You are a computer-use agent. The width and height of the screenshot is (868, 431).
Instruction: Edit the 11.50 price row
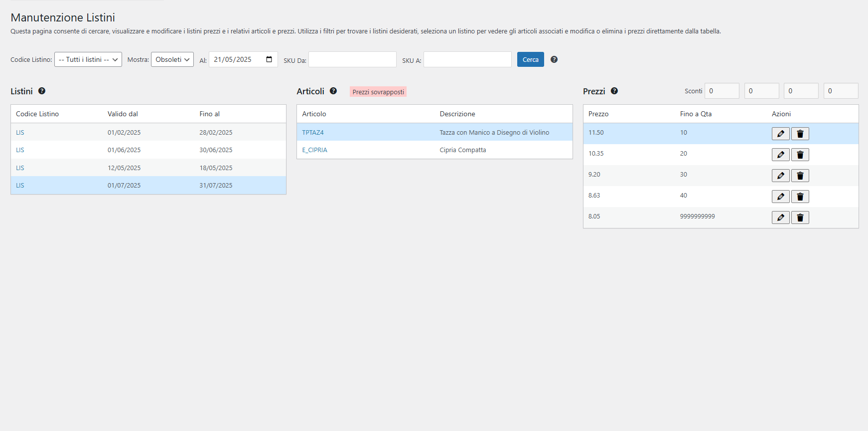[x=780, y=134]
